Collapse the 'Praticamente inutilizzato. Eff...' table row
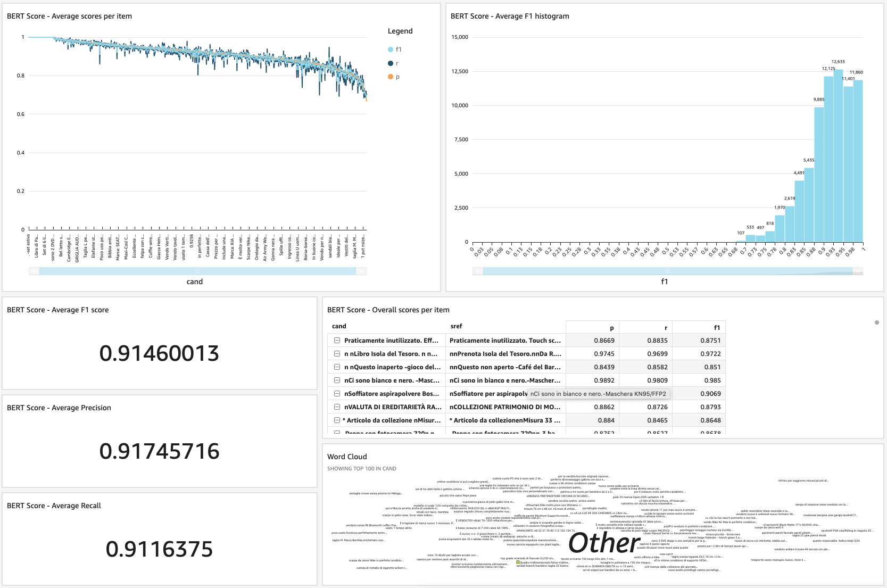The width and height of the screenshot is (887, 588). point(337,341)
